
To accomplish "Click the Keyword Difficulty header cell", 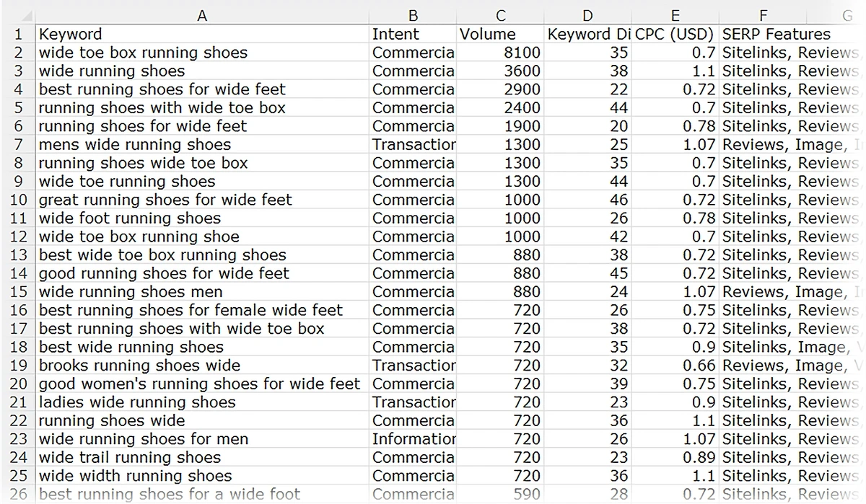I will tap(588, 34).
